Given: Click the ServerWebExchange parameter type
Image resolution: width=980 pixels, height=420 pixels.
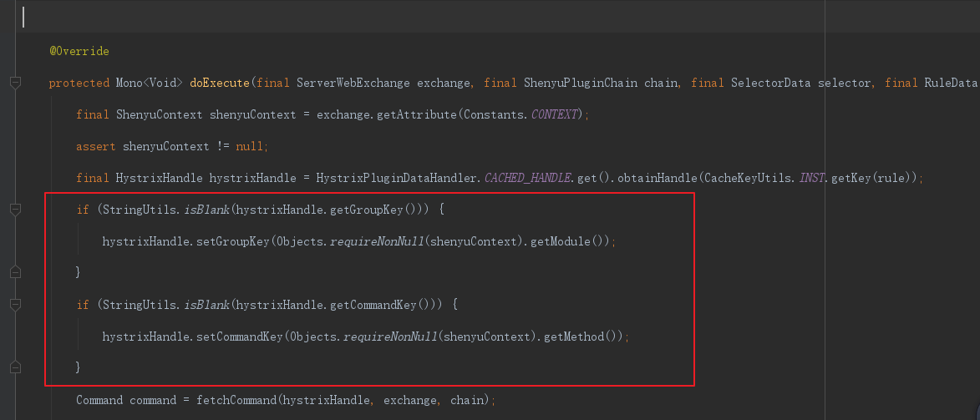Looking at the screenshot, I should click(x=353, y=83).
